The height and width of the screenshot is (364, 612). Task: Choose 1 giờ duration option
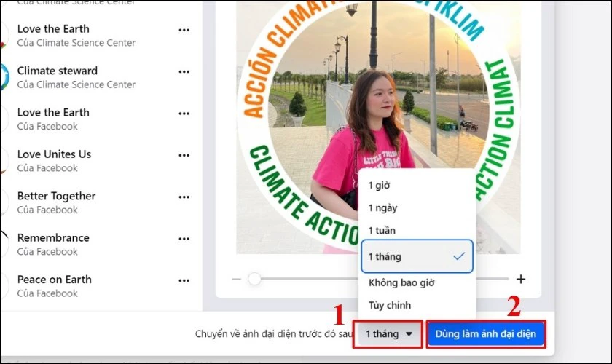tap(417, 186)
